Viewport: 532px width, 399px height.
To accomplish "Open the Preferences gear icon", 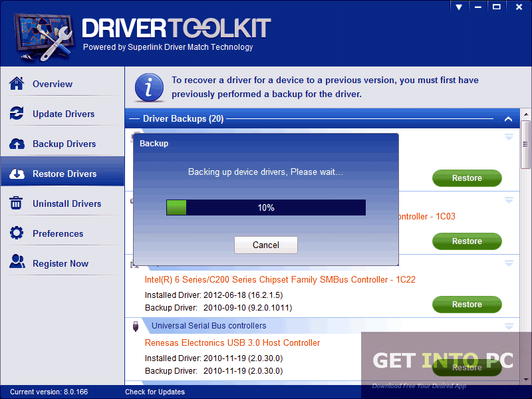I will tap(17, 233).
